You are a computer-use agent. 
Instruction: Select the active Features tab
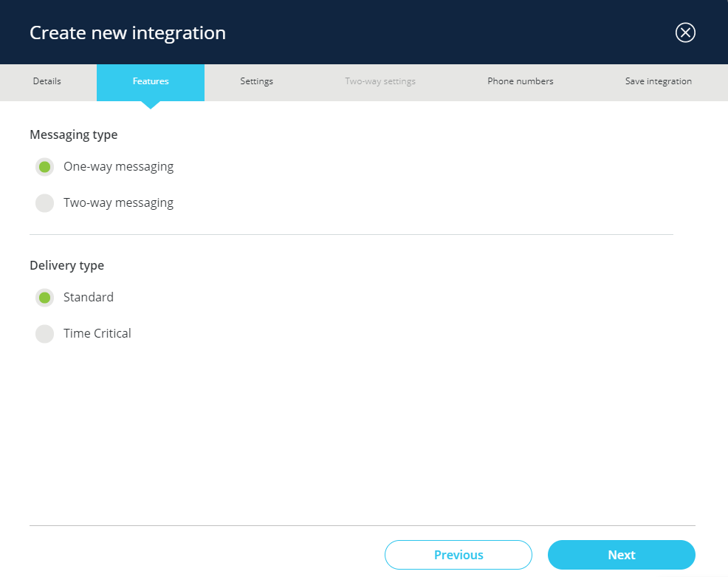[x=151, y=81]
